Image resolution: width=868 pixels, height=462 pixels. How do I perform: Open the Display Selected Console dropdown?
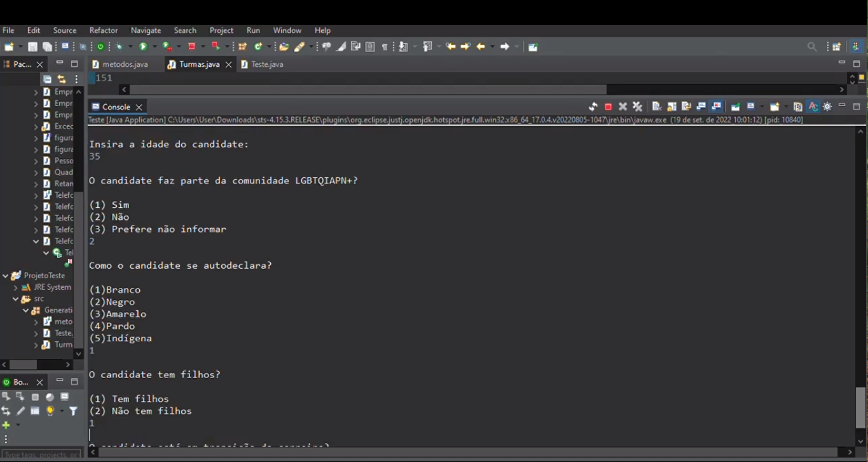click(762, 106)
